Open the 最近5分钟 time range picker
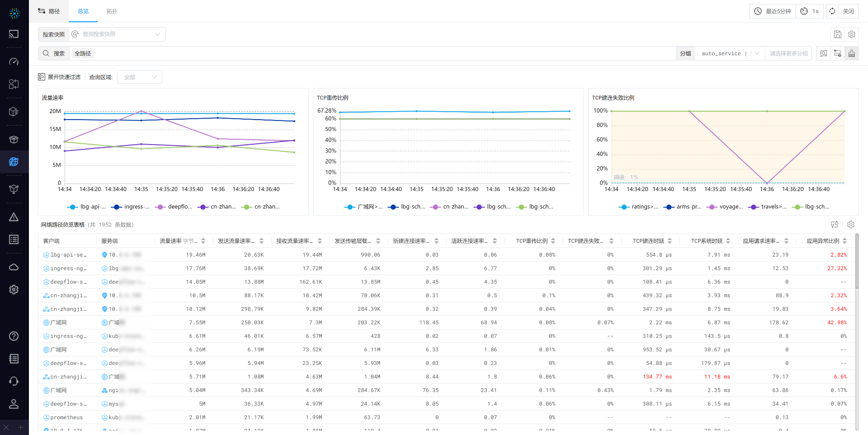The image size is (868, 435). [x=773, y=11]
